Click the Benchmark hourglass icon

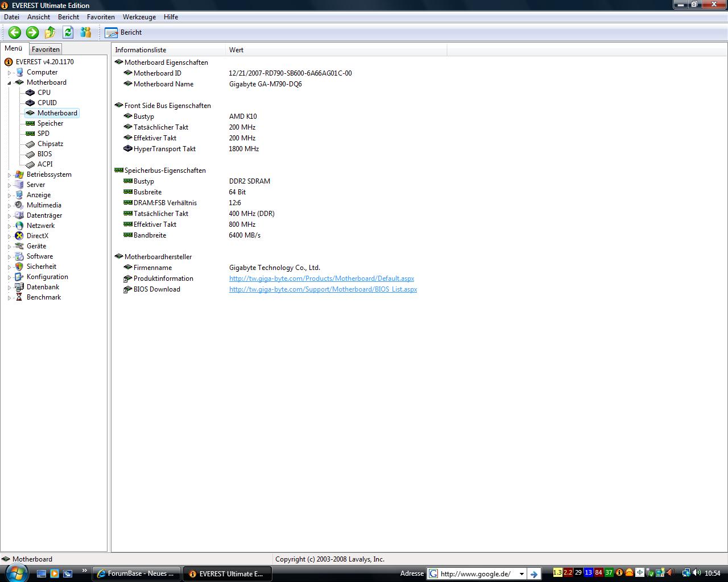(x=19, y=297)
